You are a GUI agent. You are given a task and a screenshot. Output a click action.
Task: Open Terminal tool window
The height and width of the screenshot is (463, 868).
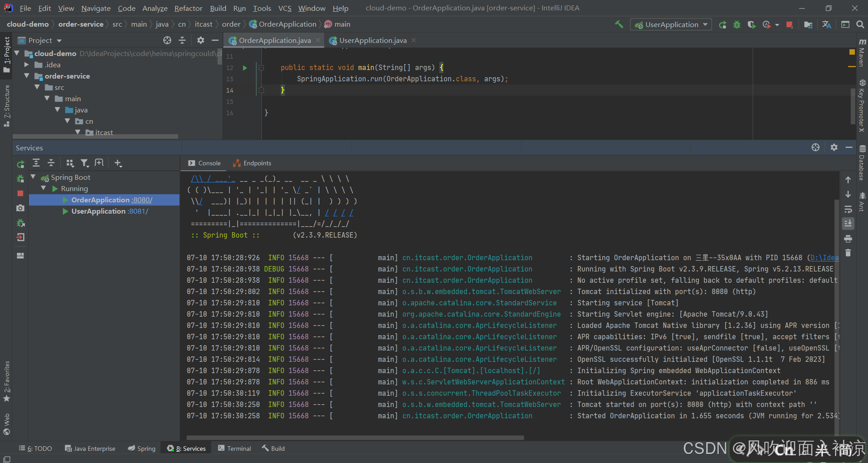(234, 449)
